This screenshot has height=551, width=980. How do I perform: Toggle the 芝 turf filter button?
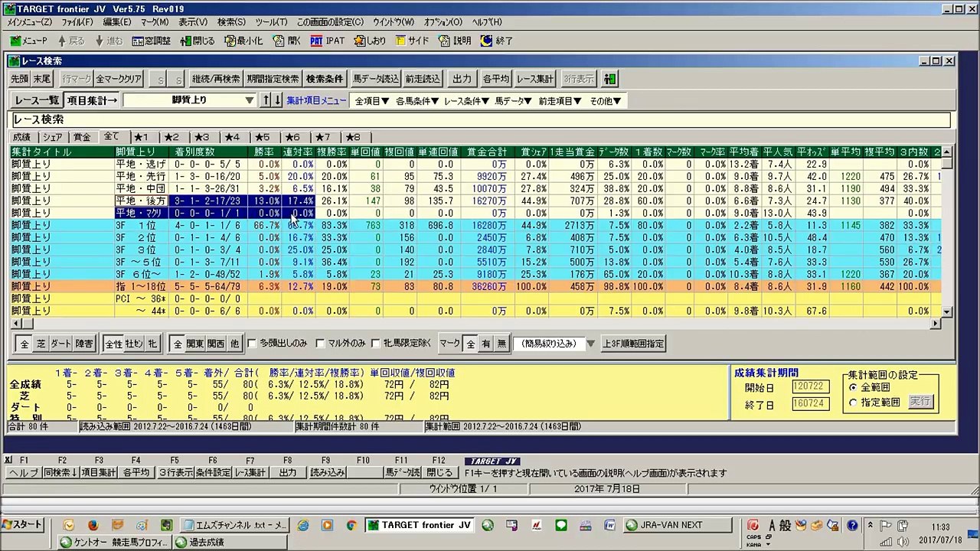point(41,344)
